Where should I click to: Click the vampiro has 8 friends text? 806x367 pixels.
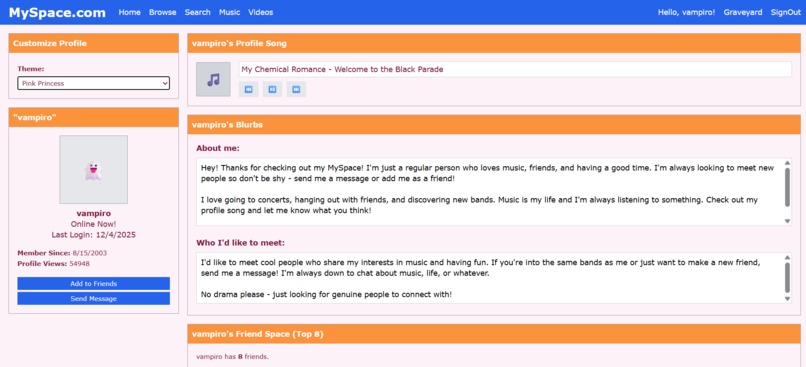coord(232,356)
